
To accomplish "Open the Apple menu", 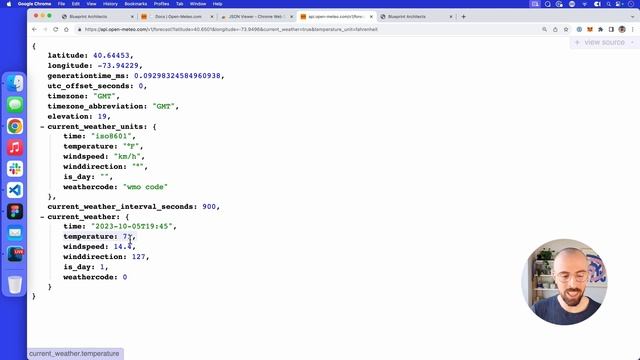I will 9,4.
